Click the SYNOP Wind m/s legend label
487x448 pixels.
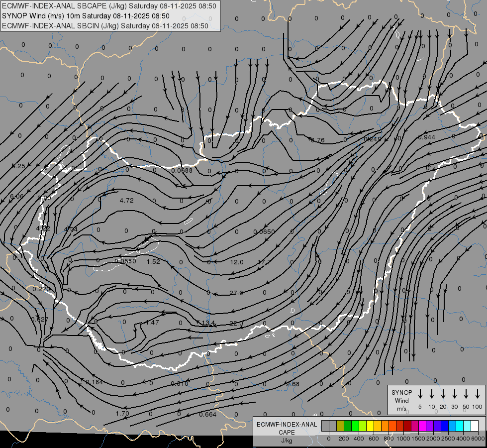tap(401, 400)
